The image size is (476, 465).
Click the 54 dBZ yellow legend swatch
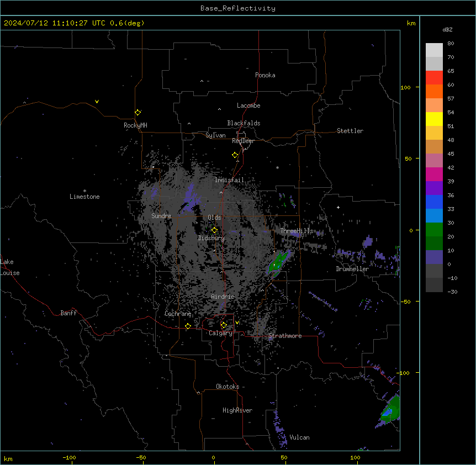click(434, 119)
